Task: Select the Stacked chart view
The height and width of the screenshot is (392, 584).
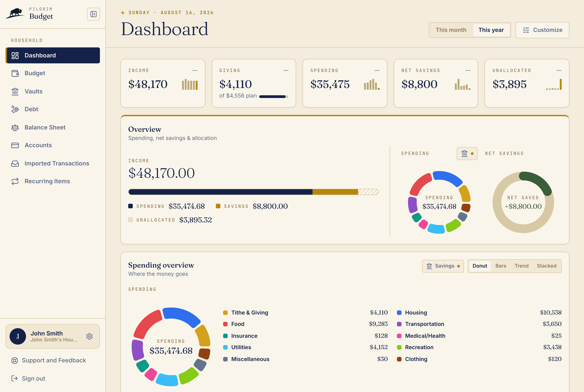Action: (546, 266)
